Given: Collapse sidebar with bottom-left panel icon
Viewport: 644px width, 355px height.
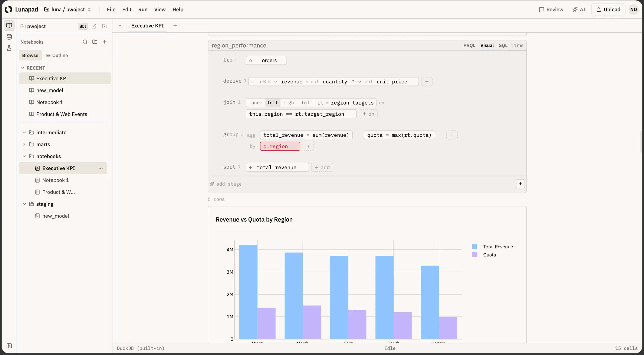Looking at the screenshot, I should [x=9, y=346].
